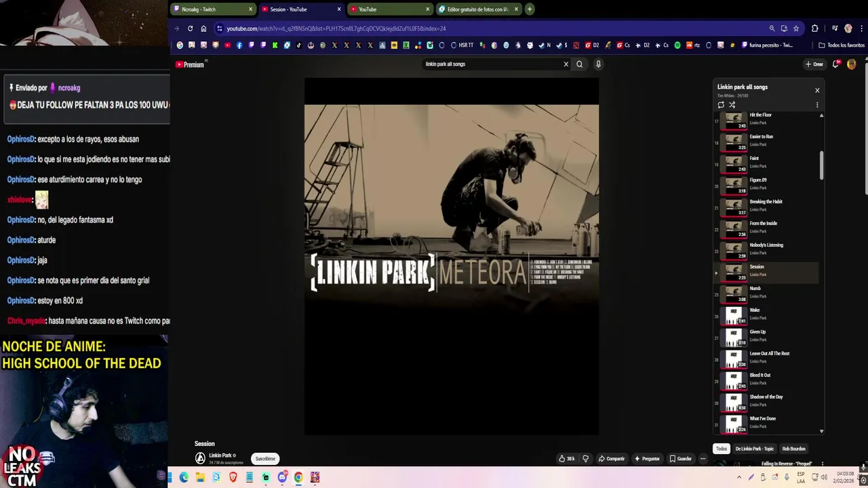868x488 pixels.
Task: Switch to the second YouTube tab
Action: [390, 9]
